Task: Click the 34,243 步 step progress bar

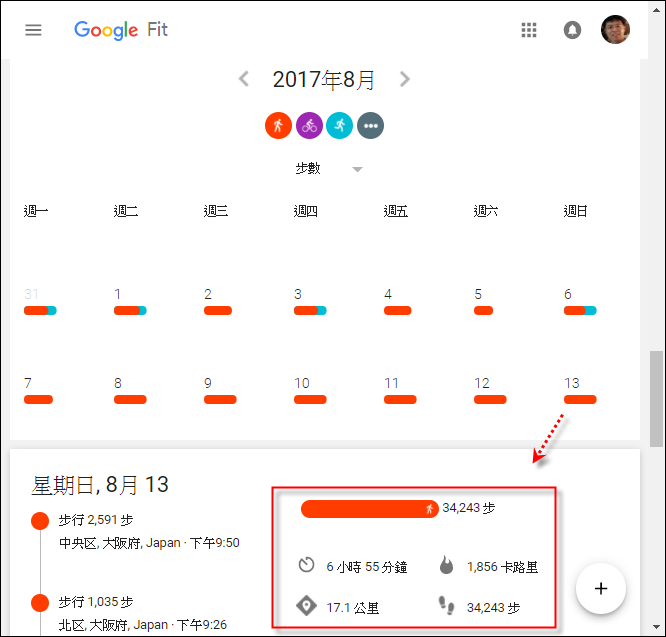Action: click(370, 509)
